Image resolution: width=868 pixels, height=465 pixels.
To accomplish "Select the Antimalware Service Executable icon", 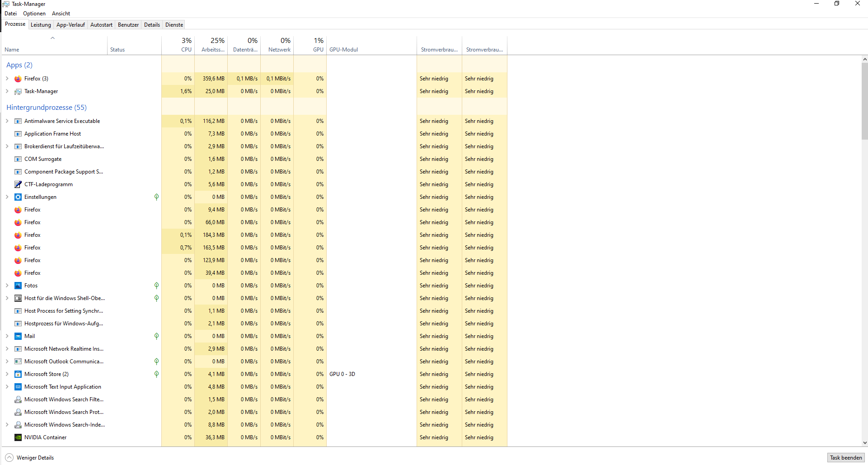I will pos(18,121).
